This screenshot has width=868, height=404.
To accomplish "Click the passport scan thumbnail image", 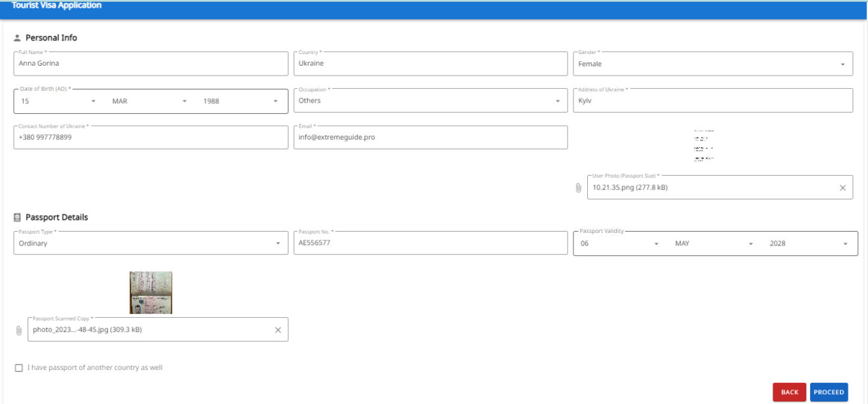I will click(151, 292).
